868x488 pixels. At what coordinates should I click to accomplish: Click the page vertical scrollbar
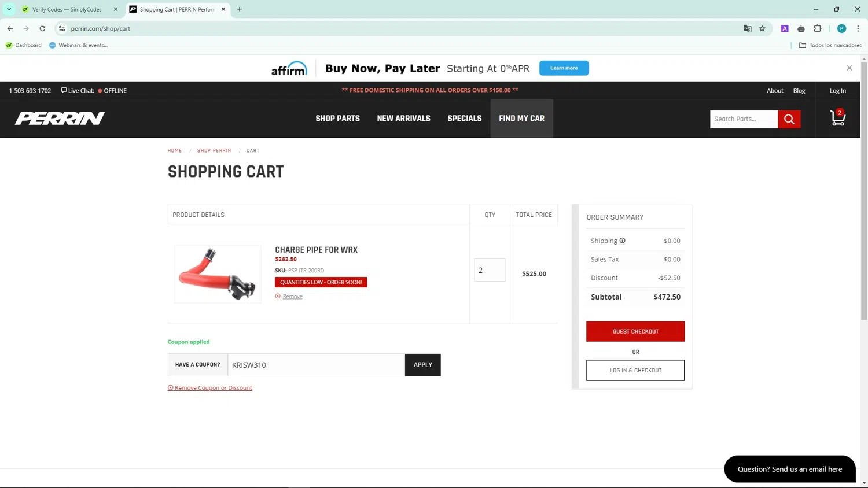864,191
